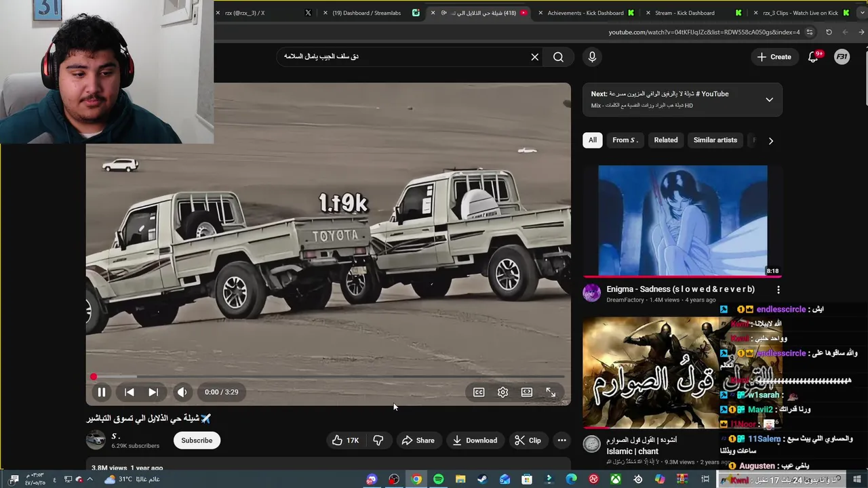Click the Share button
Screen dimensions: 868x488
tap(418, 441)
